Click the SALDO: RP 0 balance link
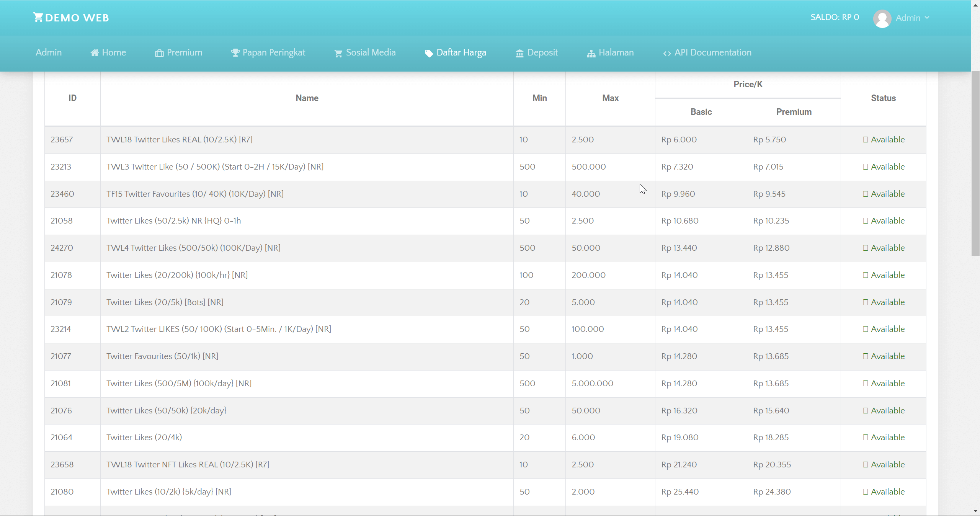The width and height of the screenshot is (980, 516). click(x=835, y=17)
